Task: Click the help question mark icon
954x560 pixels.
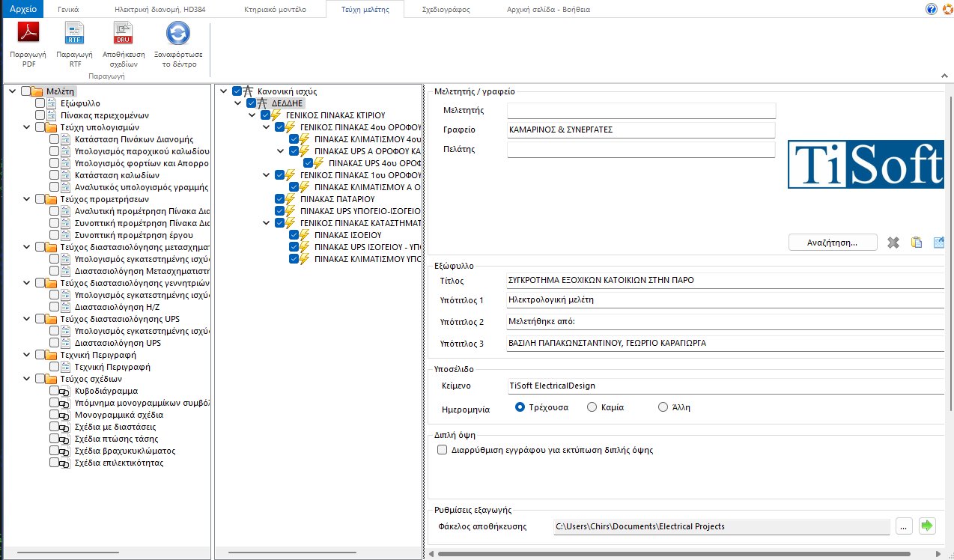Action: 930,8
